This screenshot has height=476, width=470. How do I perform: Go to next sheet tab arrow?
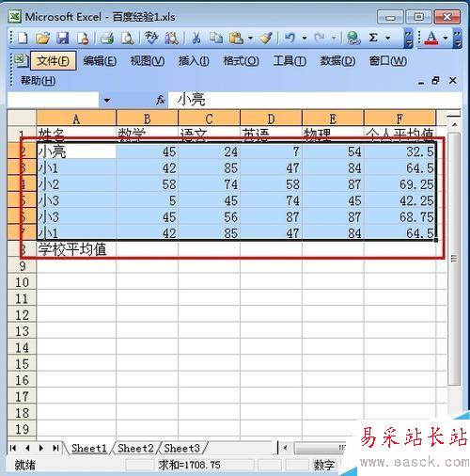point(41,448)
